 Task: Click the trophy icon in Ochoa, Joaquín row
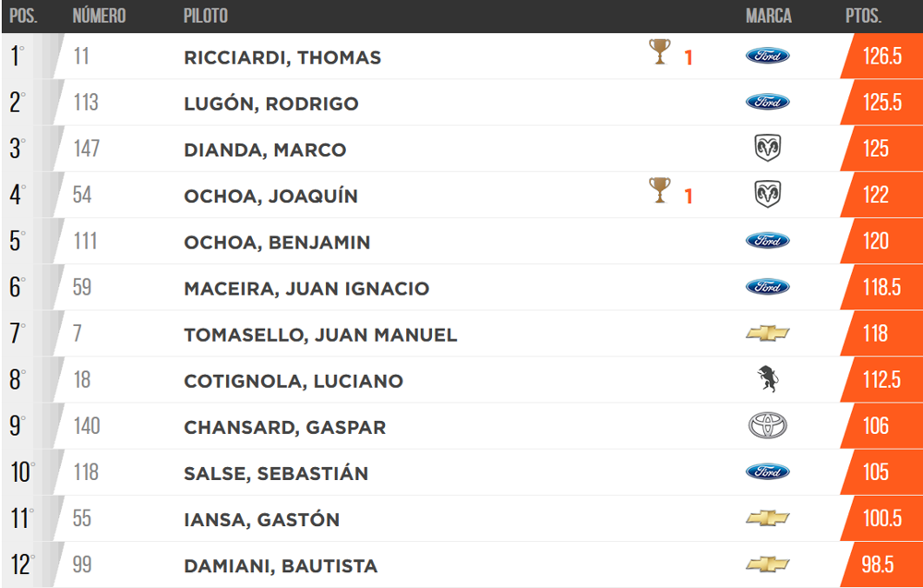pyautogui.click(x=659, y=190)
